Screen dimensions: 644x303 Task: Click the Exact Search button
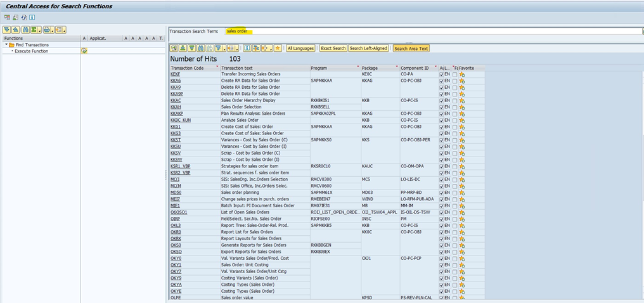[x=333, y=48]
